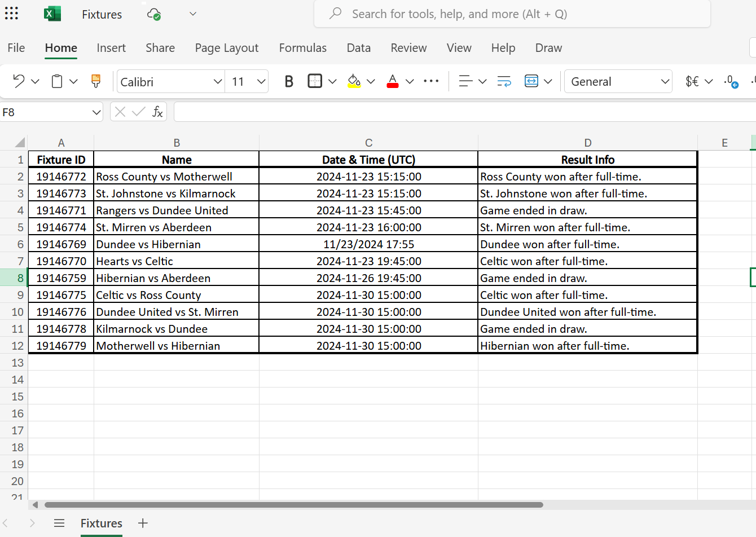
Task: Open the app launcher grid
Action: [11, 14]
